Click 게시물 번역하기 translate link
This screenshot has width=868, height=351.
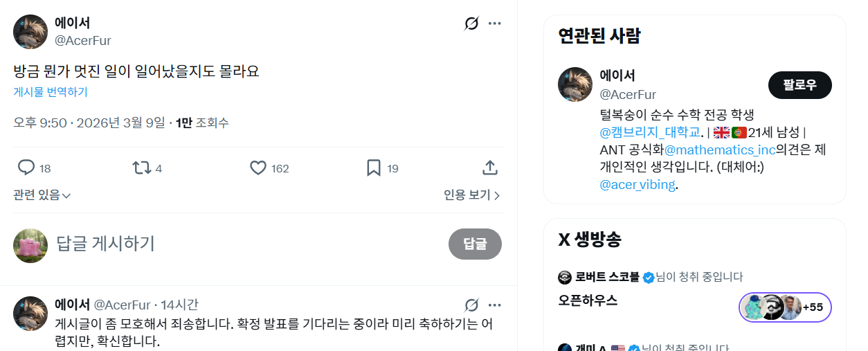51,92
